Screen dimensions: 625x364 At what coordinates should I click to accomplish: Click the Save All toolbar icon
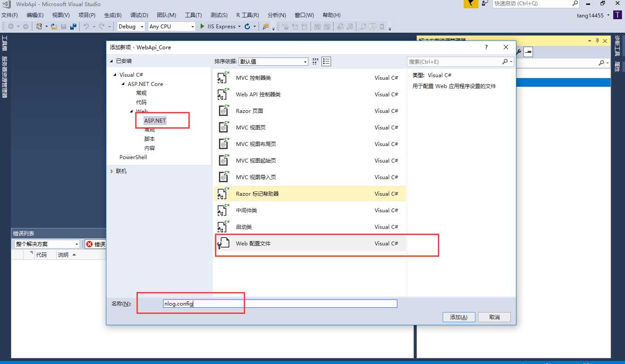click(73, 27)
